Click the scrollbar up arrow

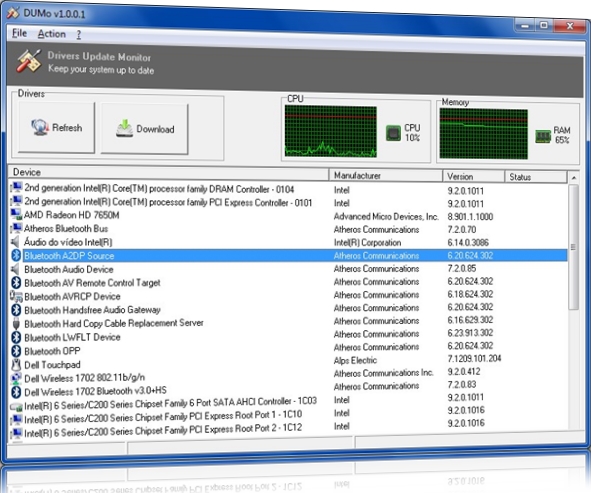tap(574, 178)
